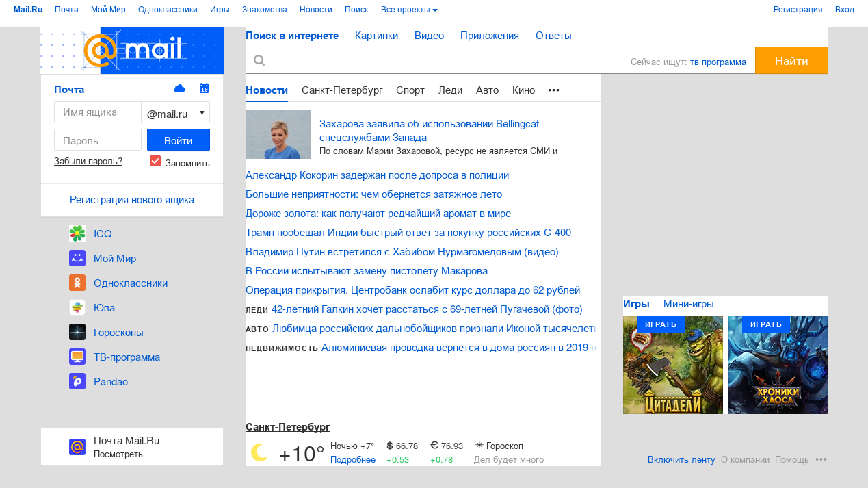Open Мой Мир smiley icon
This screenshot has height=488, width=868.
coord(77,258)
